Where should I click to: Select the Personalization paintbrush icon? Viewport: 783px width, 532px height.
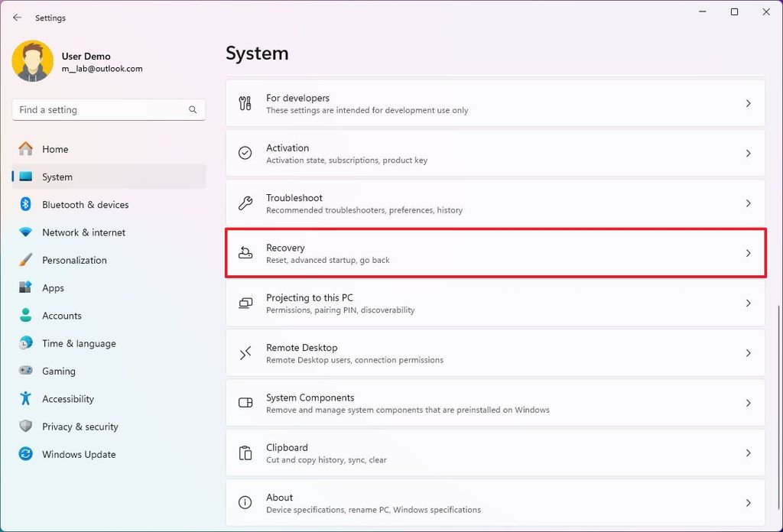pyautogui.click(x=24, y=260)
